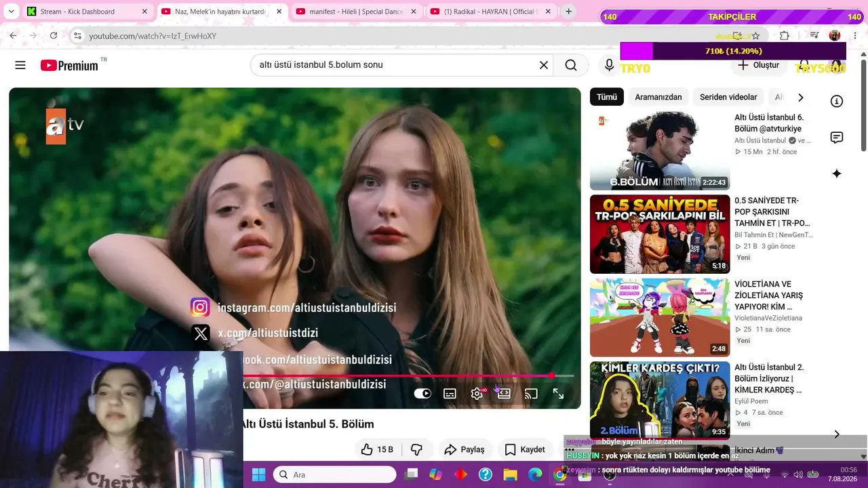
Task: Open a new browser tab with plus
Action: tap(568, 12)
